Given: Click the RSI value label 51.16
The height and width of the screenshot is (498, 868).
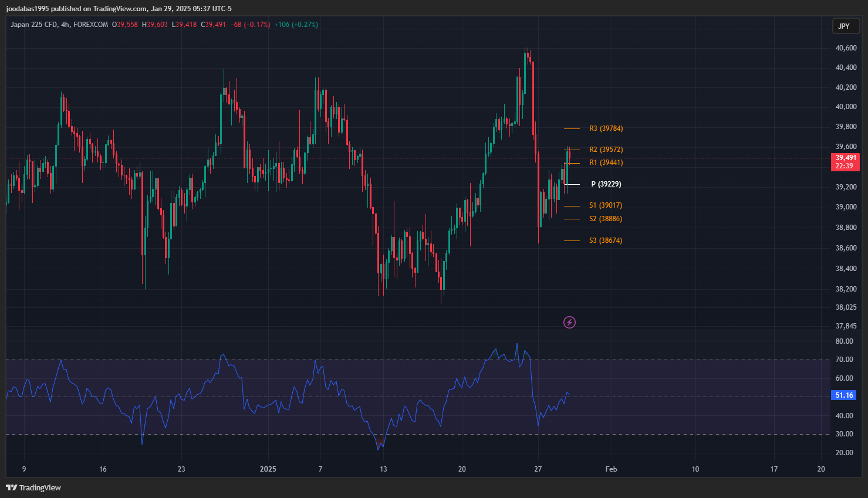Looking at the screenshot, I should pos(844,395).
